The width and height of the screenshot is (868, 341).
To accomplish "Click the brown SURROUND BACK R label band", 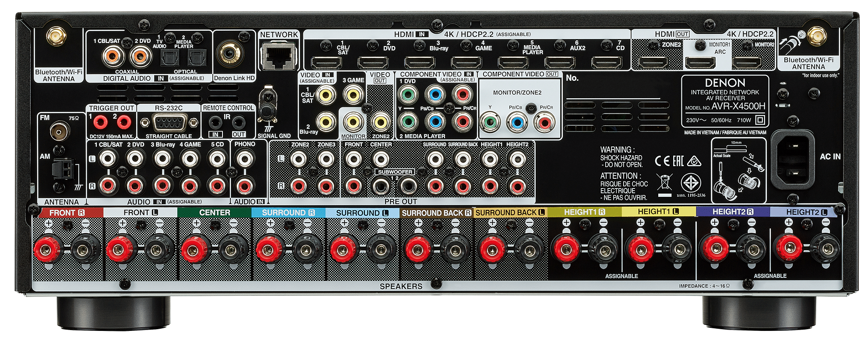I will pyautogui.click(x=437, y=213).
